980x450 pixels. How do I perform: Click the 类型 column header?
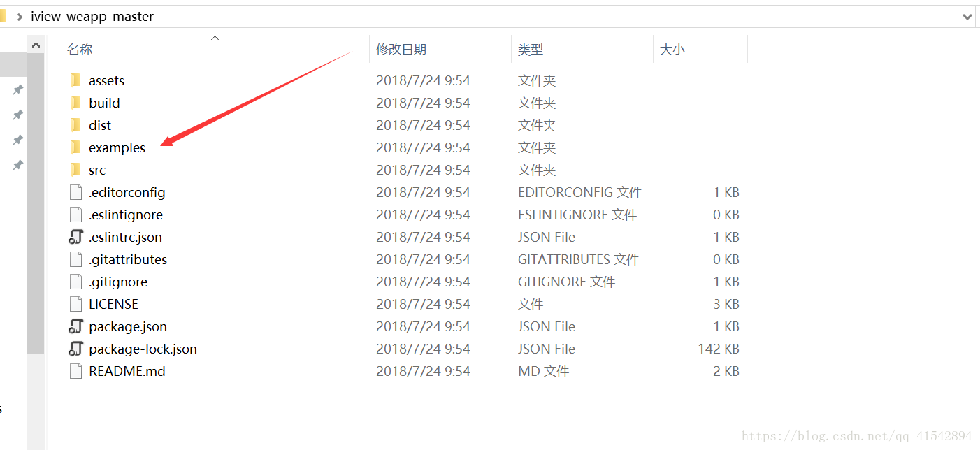tap(531, 49)
